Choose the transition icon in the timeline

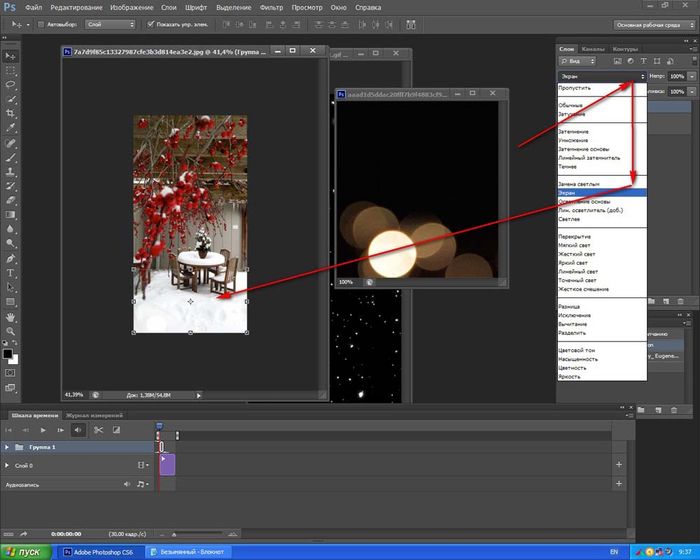(116, 430)
